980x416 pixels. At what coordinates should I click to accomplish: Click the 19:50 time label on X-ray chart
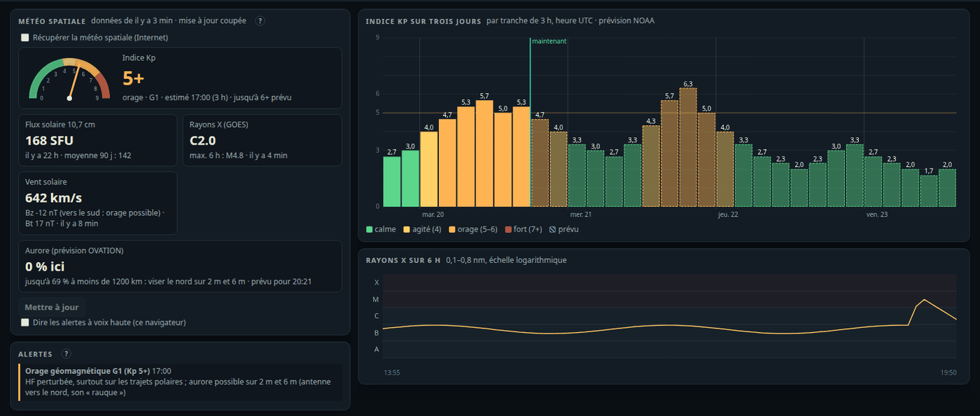pos(948,373)
